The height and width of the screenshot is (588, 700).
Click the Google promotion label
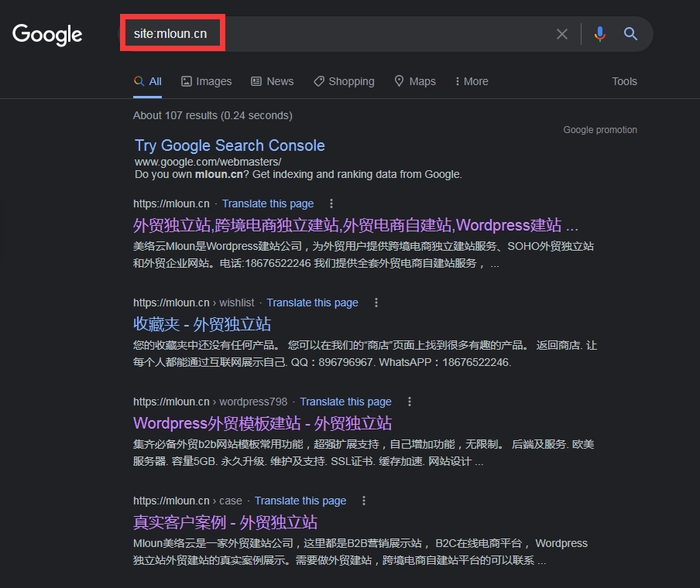pos(600,130)
